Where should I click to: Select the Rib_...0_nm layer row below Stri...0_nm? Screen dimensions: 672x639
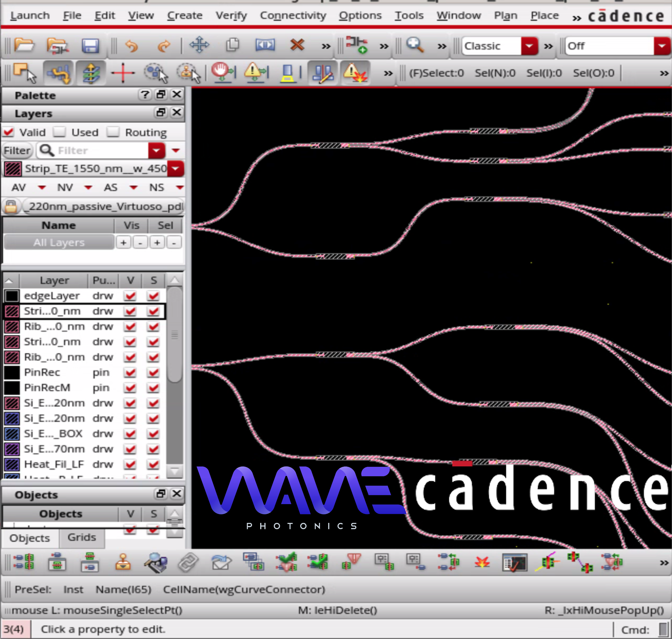pos(85,326)
